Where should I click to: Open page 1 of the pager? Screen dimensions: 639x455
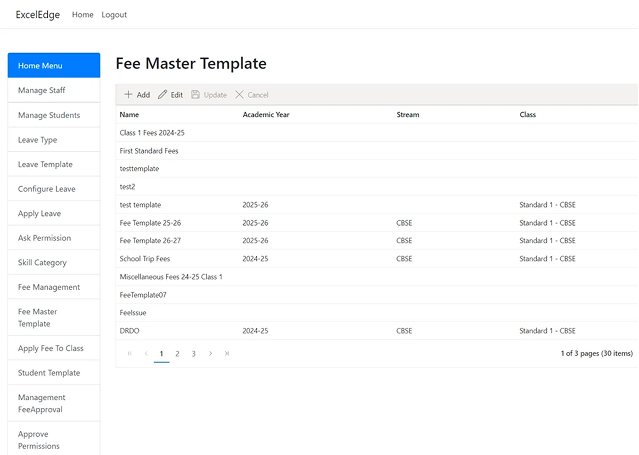point(161,353)
